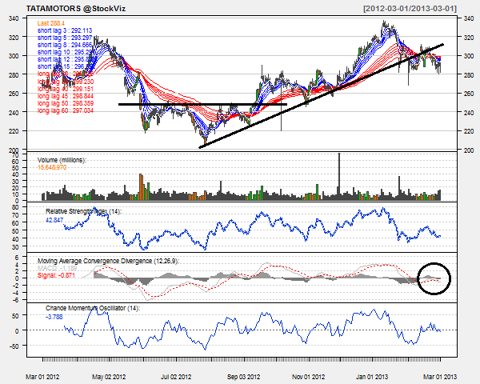Select the 'short lag 12' legend entry
The height and width of the screenshot is (384, 480).
[65, 60]
